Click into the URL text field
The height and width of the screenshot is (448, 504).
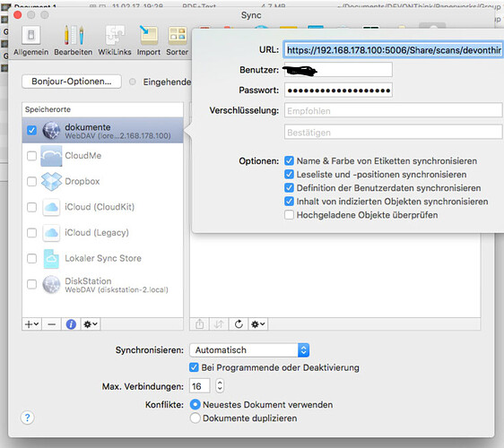393,50
